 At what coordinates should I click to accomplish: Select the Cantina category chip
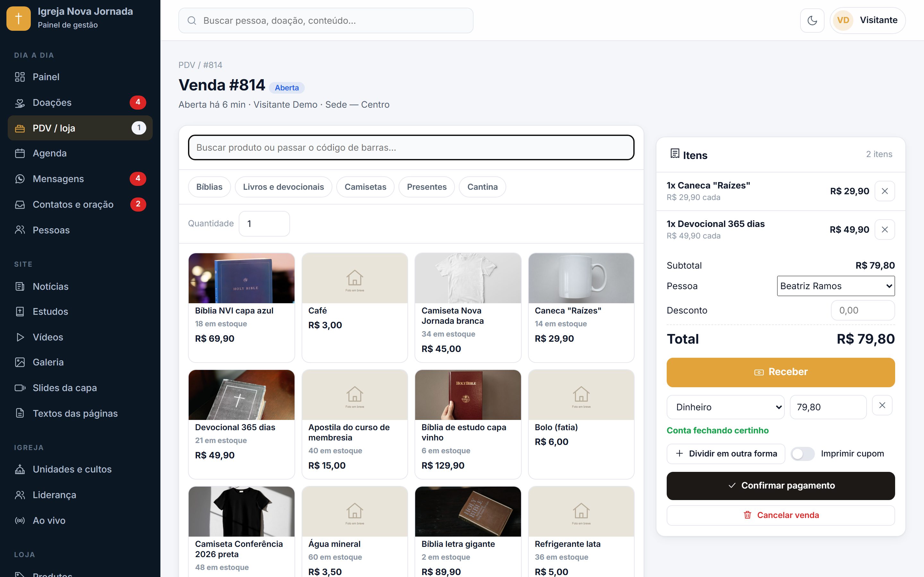(482, 187)
